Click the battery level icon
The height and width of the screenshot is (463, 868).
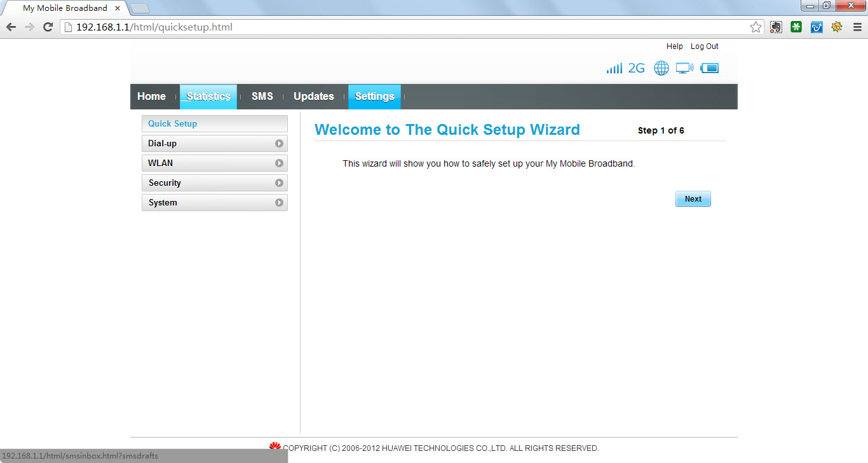(709, 68)
